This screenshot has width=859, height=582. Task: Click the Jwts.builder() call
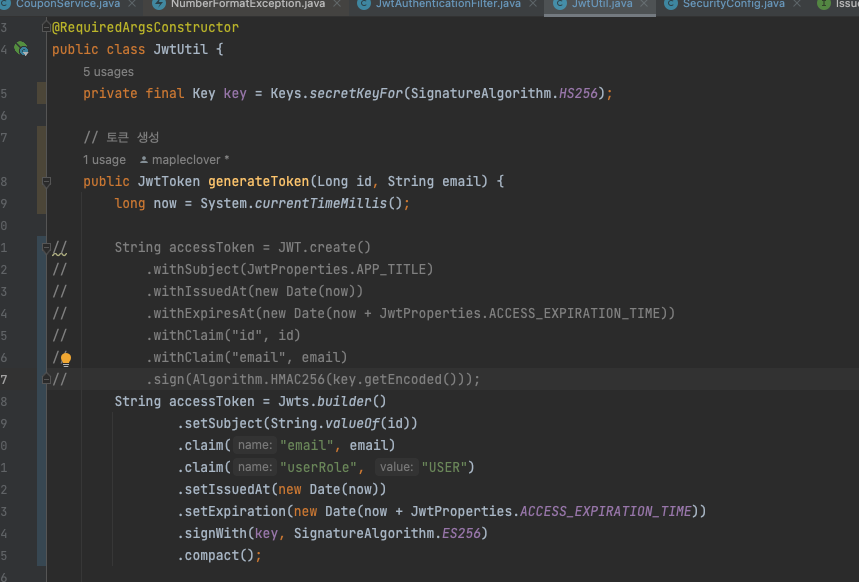(x=333, y=401)
